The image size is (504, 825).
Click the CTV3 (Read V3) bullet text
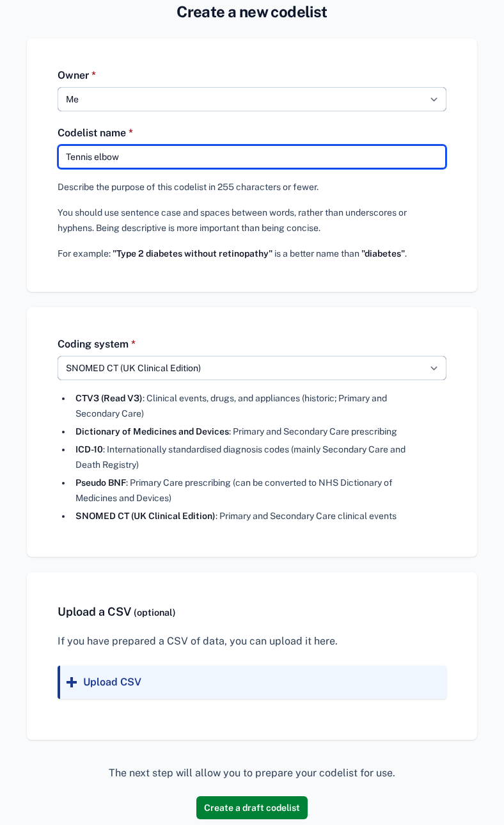(x=109, y=398)
